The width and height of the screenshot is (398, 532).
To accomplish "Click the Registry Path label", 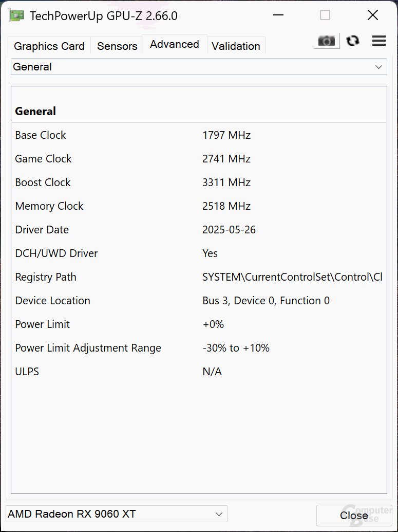I will [x=46, y=277].
